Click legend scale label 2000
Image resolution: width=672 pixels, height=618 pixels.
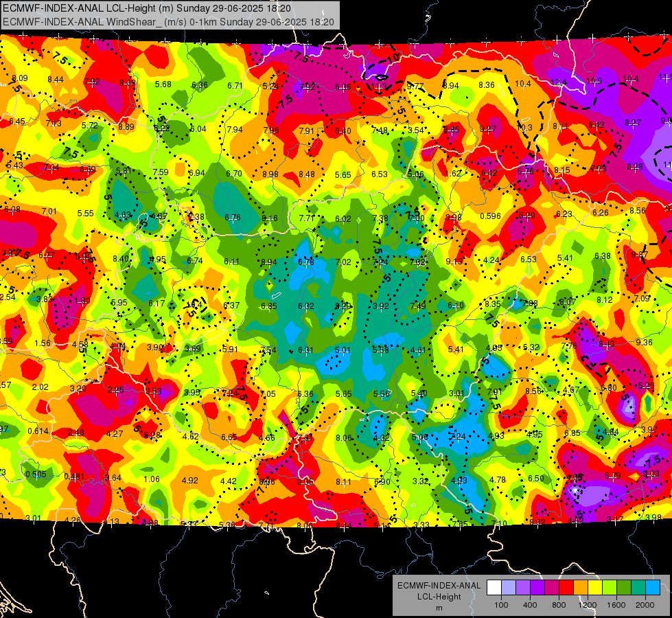645,605
